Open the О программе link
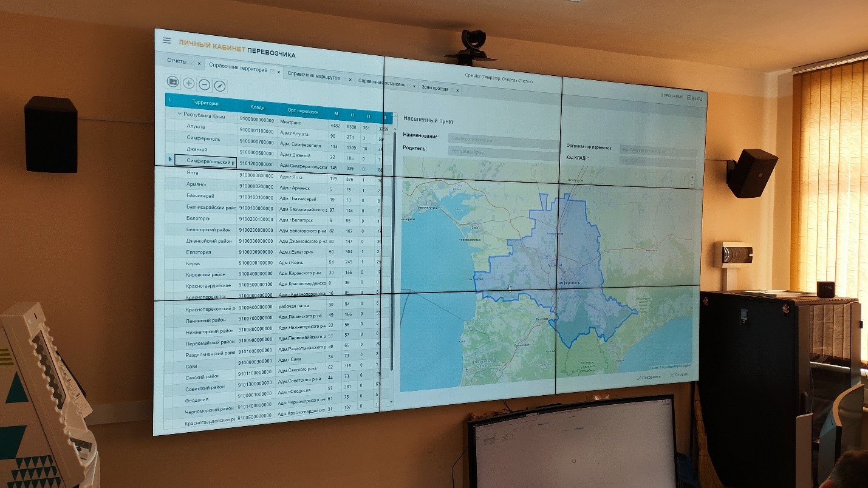Image resolution: width=868 pixels, height=488 pixels. click(x=672, y=97)
